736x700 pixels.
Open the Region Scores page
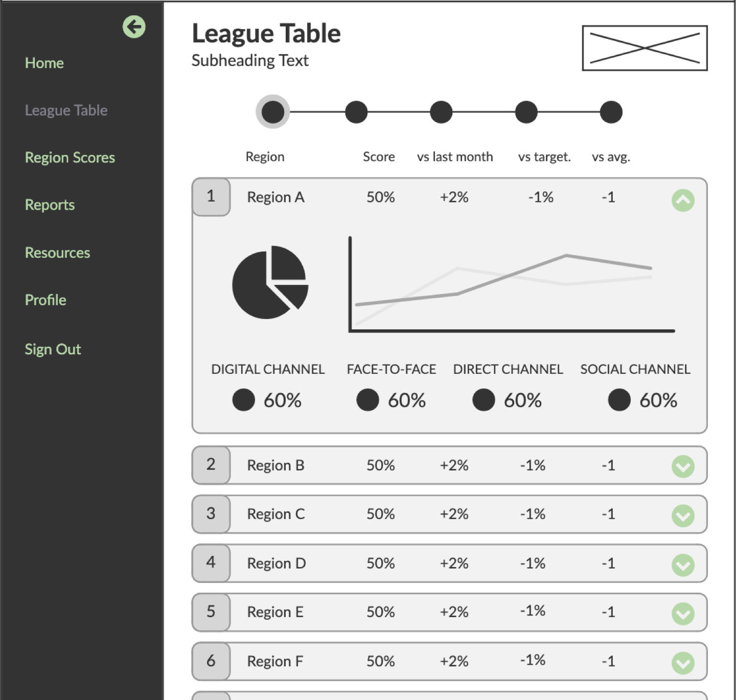70,157
